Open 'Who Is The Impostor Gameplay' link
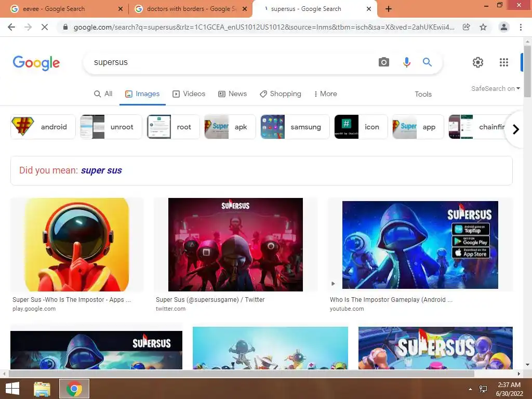 391,300
